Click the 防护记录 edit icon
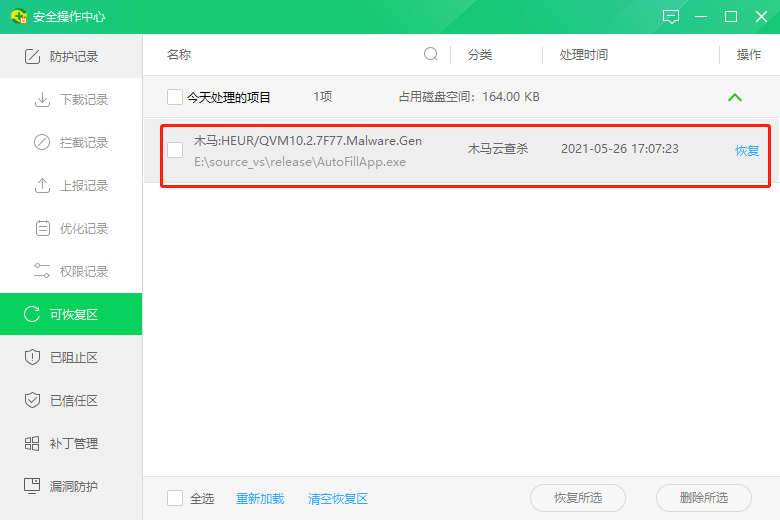This screenshot has width=780, height=520. 32,56
